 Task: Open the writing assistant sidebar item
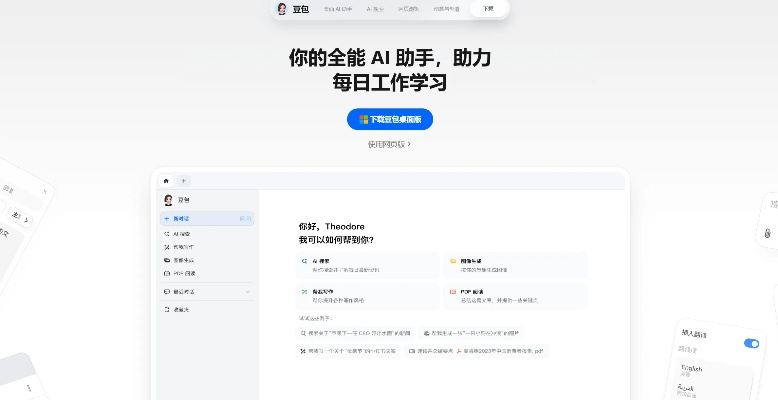point(181,246)
